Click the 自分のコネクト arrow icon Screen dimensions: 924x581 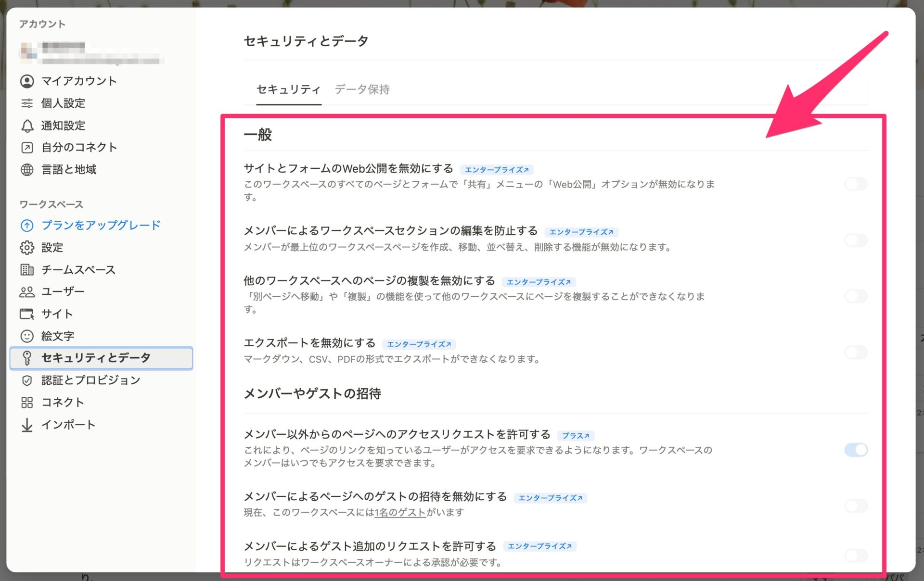[x=27, y=147]
